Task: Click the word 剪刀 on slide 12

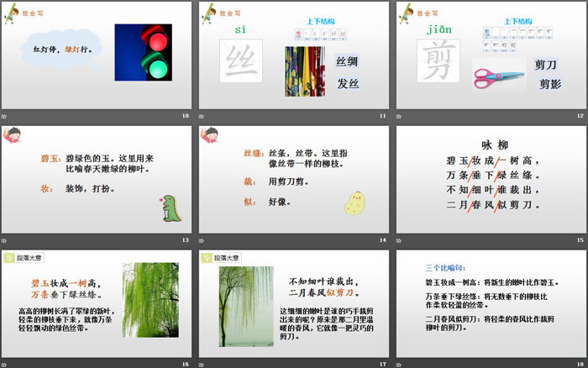Action: click(545, 65)
